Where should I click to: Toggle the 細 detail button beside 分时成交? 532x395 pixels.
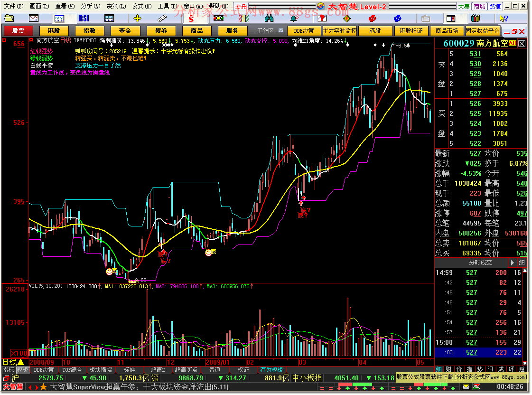tap(522, 263)
